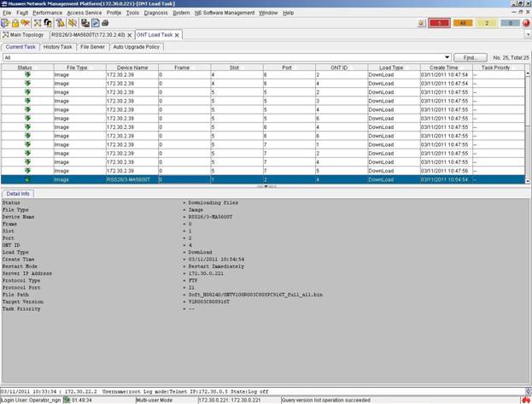
Task: Click the Status column header
Action: (x=27, y=67)
